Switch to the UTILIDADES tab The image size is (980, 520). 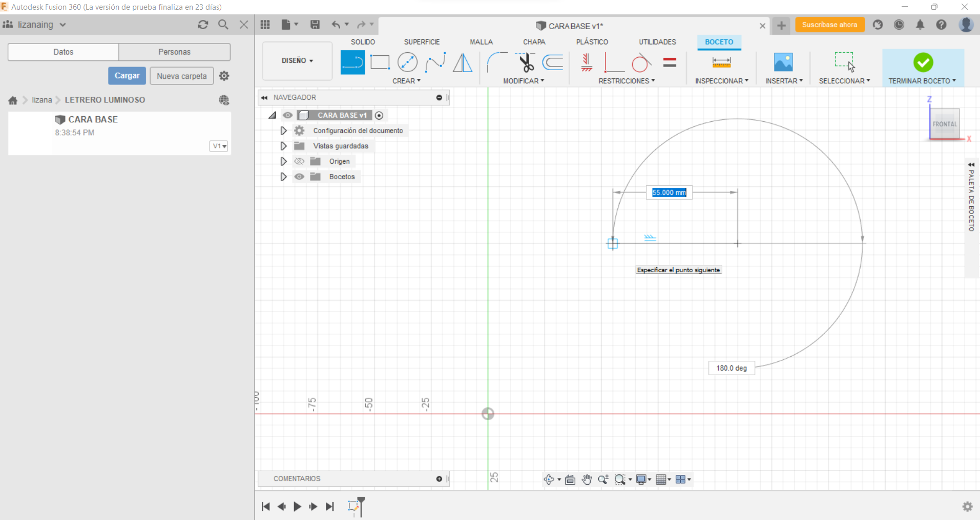pos(657,42)
